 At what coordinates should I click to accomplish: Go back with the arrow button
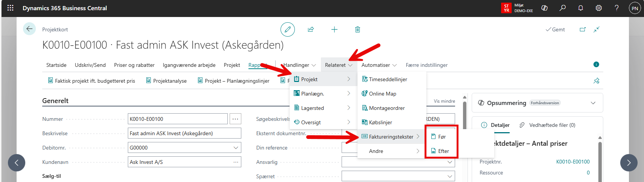pyautogui.click(x=29, y=29)
